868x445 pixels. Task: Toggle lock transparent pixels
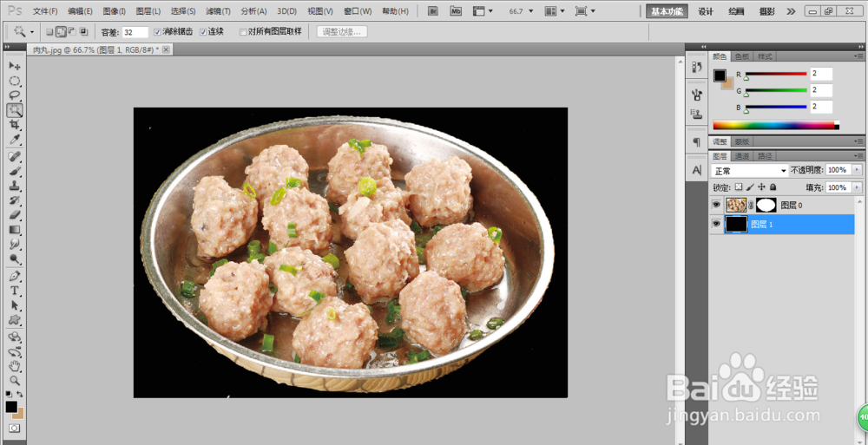(x=739, y=187)
